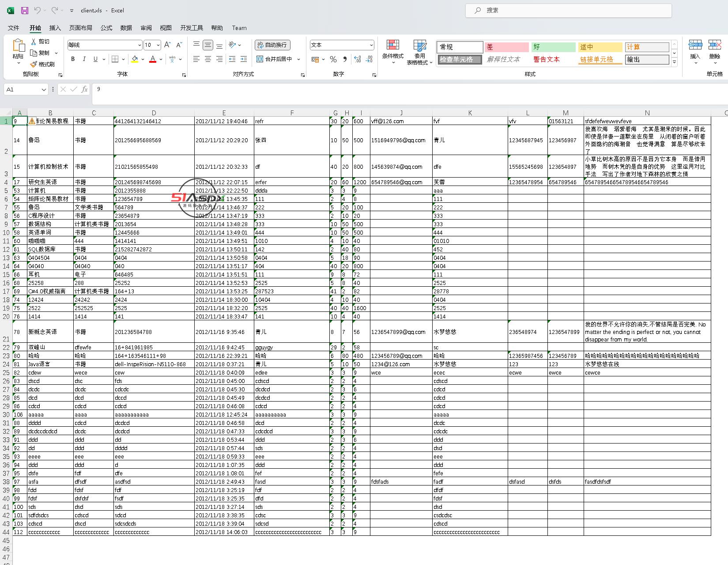Select the Format Painter (格式刷) brush

pos(34,64)
